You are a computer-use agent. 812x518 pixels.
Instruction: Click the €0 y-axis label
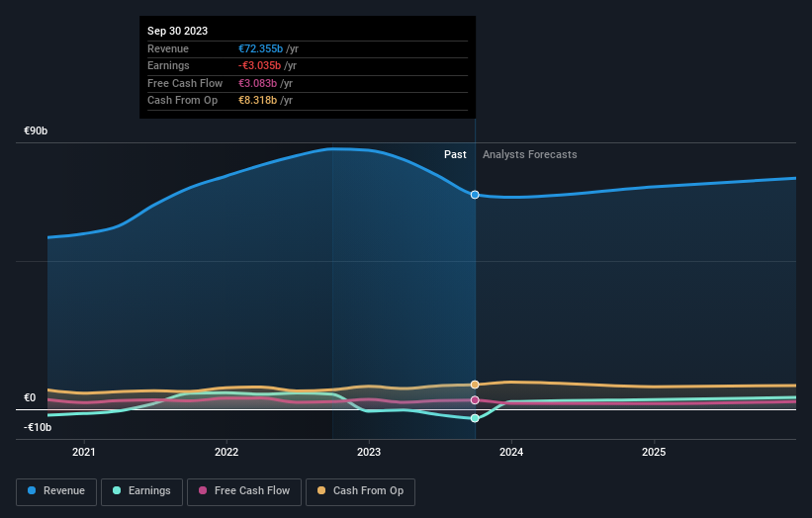pyautogui.click(x=30, y=397)
